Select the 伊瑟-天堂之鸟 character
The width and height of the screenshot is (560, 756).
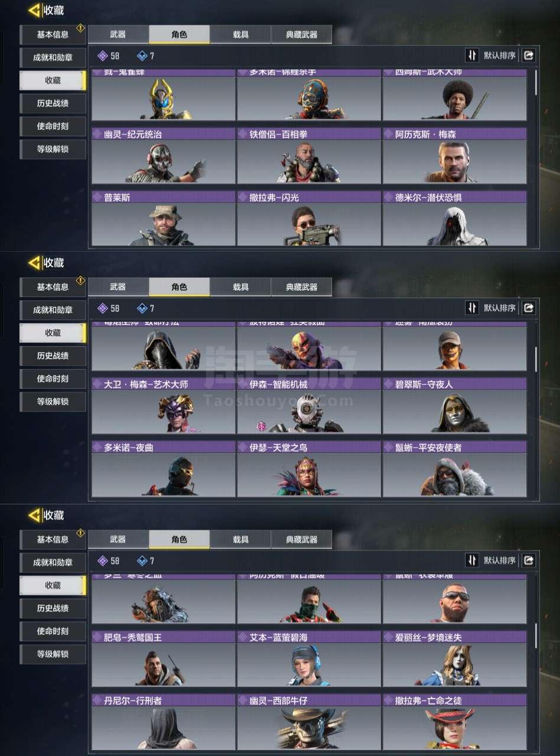point(309,469)
